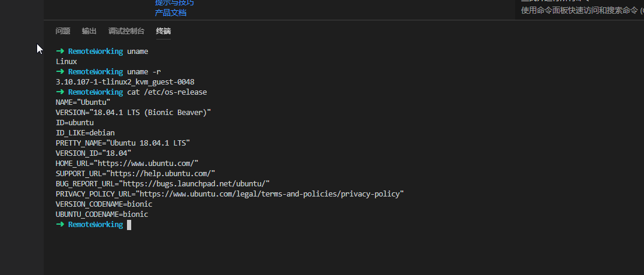Viewport: 644px width, 275px height.
Task: Click the green arrow before first uname command
Action: pos(60,52)
